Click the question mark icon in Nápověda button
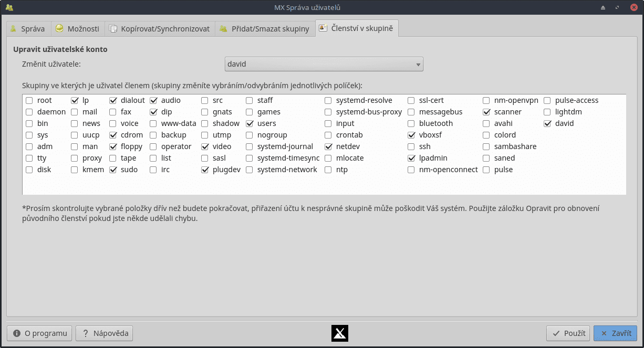Viewport: 644px width, 348px height. point(85,333)
